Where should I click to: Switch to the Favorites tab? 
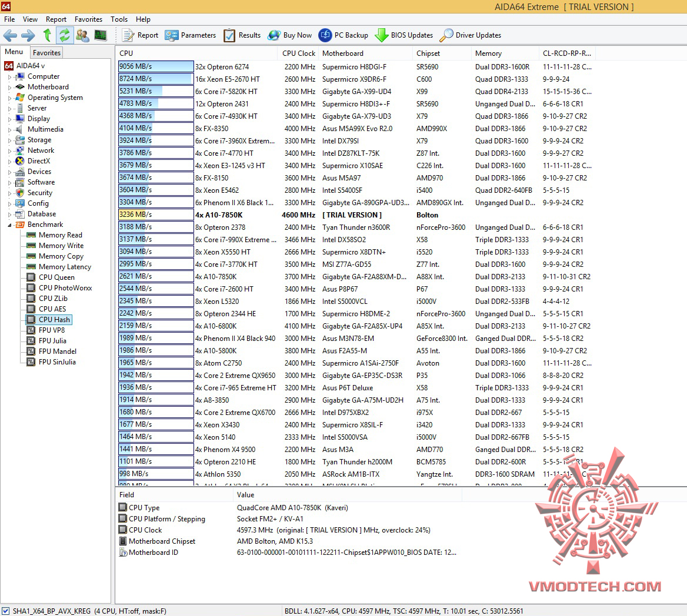click(x=46, y=52)
